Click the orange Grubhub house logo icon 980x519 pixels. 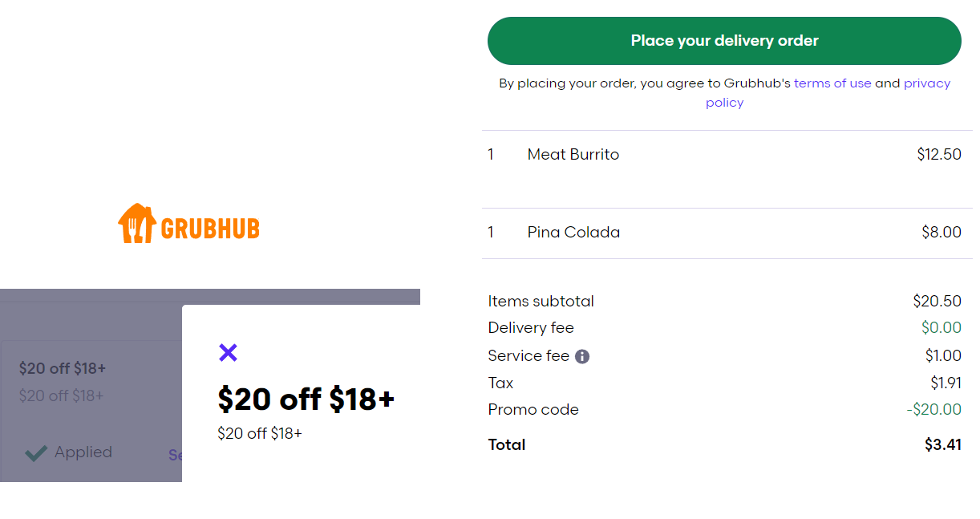pos(136,223)
